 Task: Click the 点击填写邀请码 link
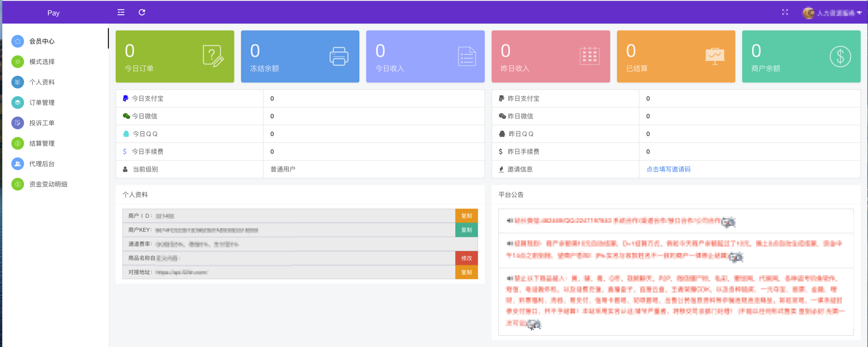668,169
